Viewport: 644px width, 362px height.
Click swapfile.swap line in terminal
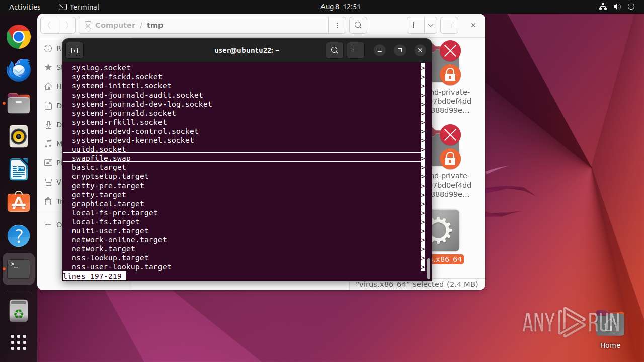coord(101,158)
